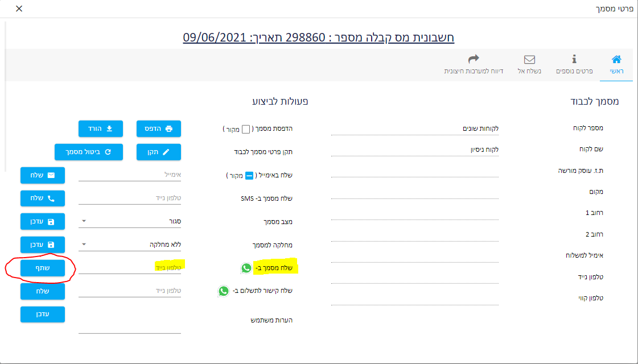
Task: Click the מחלקה למסמך label
Action: click(272, 245)
